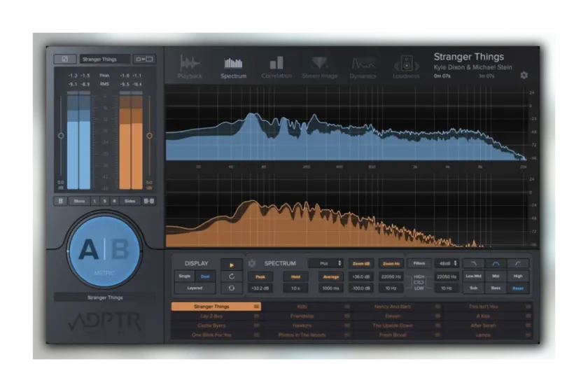
Task: Adjust the blue A level slider handle
Action: tap(61, 135)
